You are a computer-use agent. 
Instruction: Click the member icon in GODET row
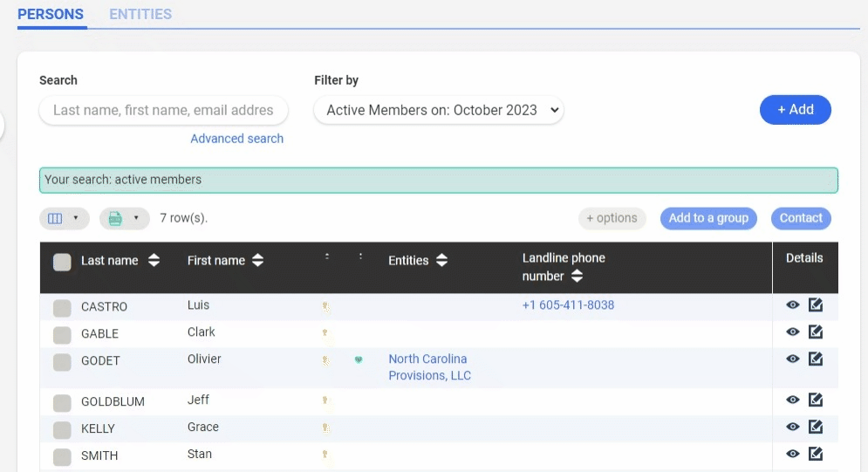pos(326,360)
